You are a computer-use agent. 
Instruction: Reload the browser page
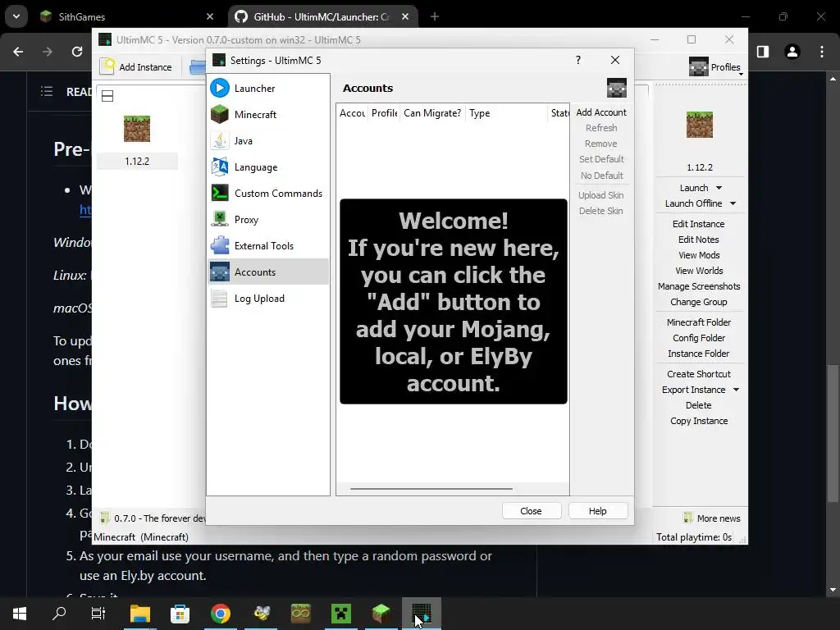[77, 52]
